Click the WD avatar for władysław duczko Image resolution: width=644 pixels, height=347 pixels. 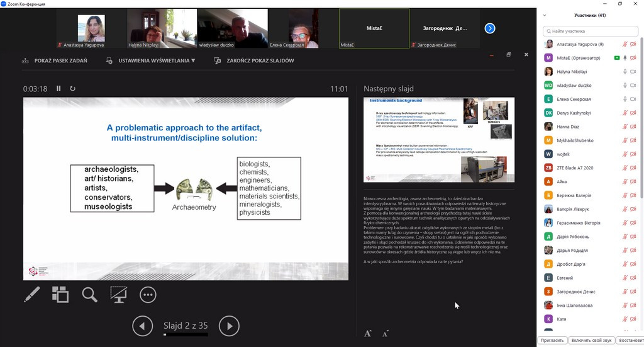[548, 86]
